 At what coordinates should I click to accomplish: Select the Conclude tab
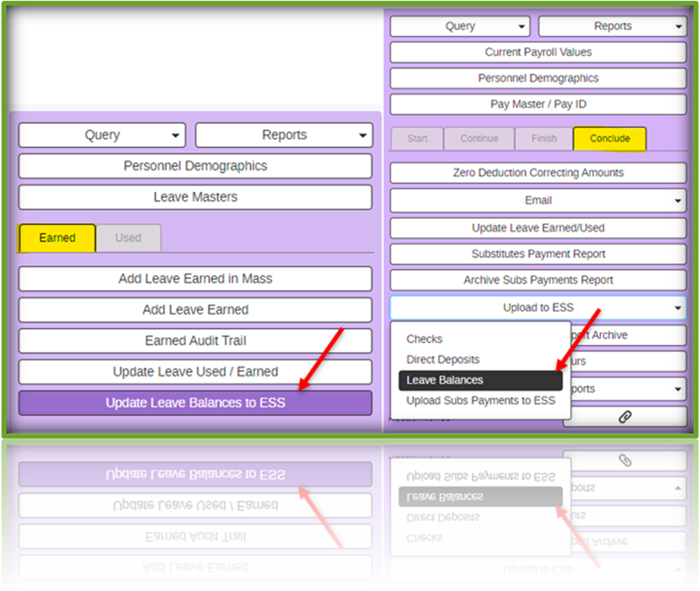(x=610, y=138)
